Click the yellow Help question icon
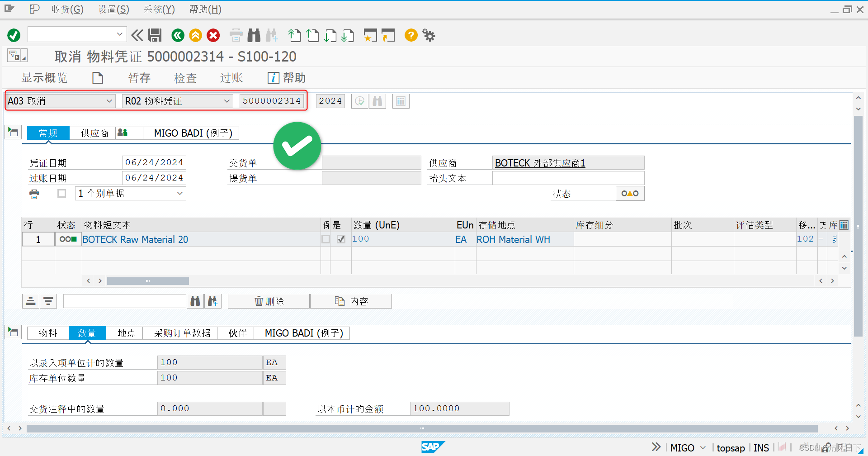 [x=411, y=35]
